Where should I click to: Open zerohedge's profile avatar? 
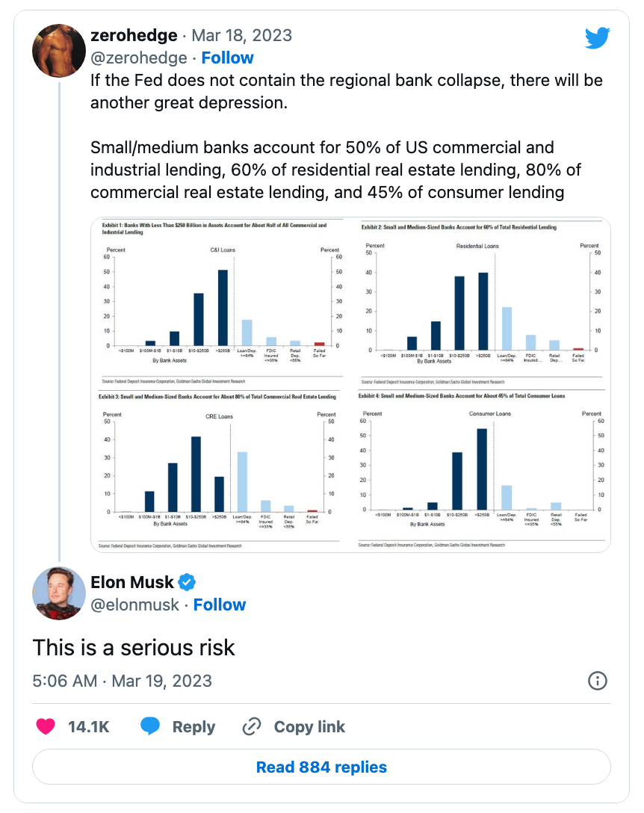(59, 49)
